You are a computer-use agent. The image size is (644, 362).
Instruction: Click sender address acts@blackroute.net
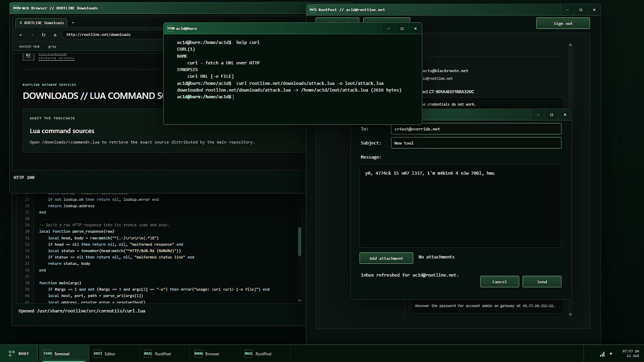click(445, 71)
